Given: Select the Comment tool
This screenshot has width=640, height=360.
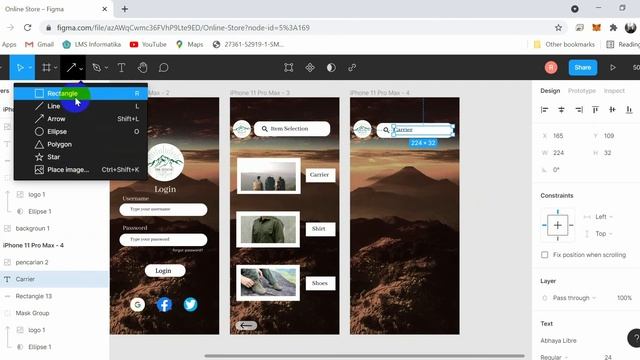Looking at the screenshot, I should (x=163, y=68).
